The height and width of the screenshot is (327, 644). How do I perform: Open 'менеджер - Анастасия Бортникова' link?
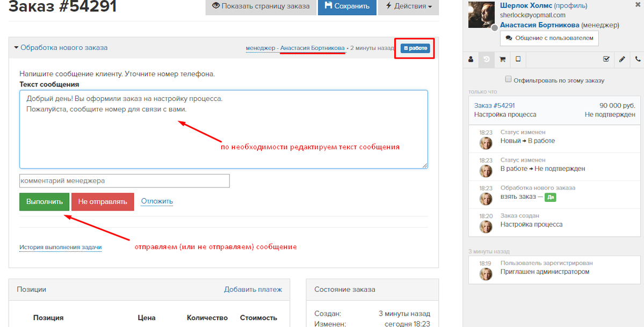coord(295,48)
